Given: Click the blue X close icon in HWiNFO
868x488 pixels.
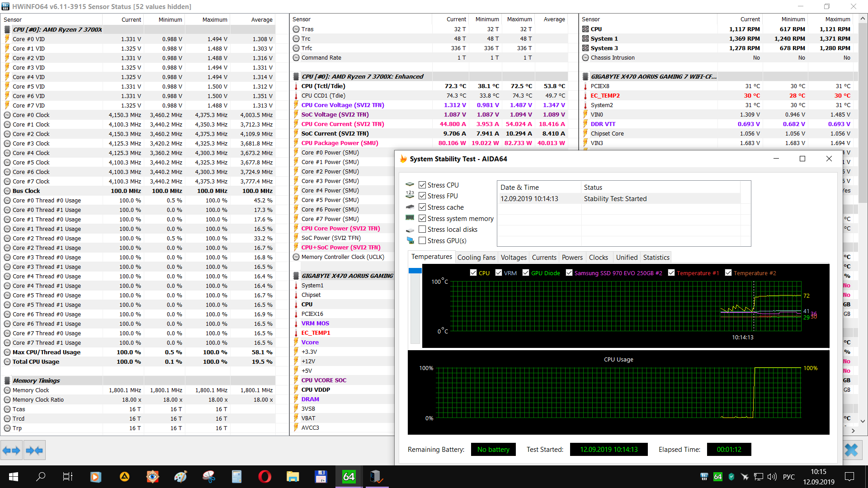Looking at the screenshot, I should coord(851,450).
